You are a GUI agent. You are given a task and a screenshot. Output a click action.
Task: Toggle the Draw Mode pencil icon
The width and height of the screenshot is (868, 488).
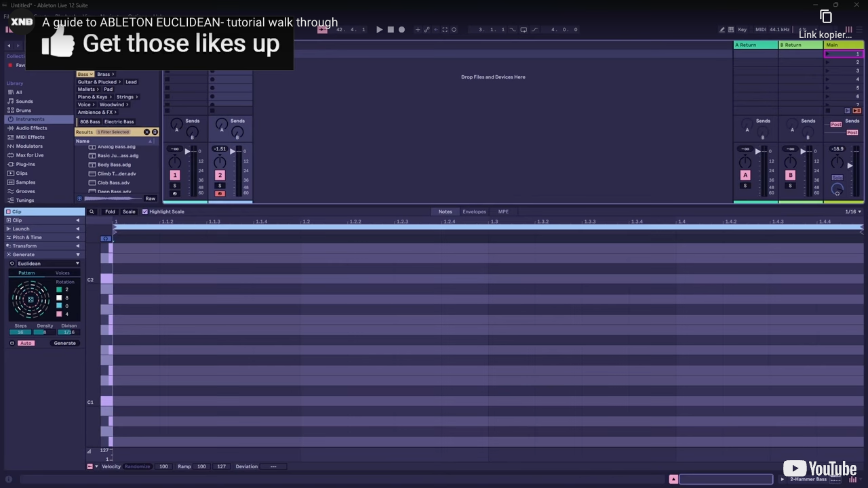722,30
